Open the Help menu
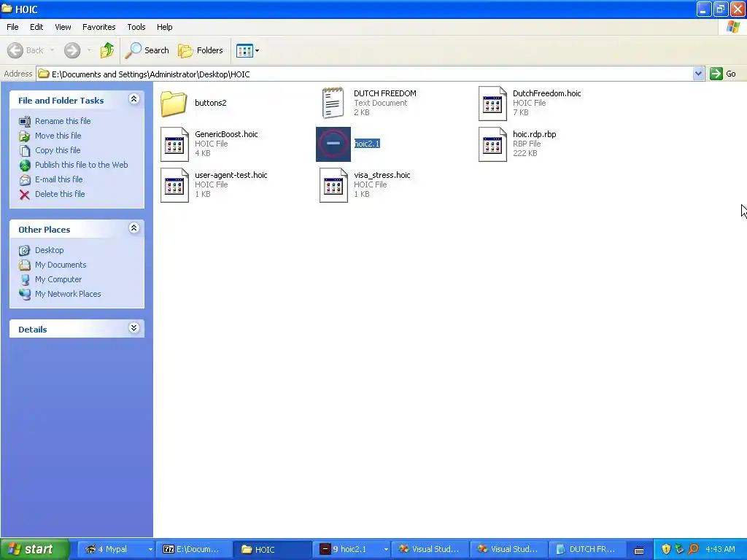The height and width of the screenshot is (560, 747). pyautogui.click(x=164, y=27)
